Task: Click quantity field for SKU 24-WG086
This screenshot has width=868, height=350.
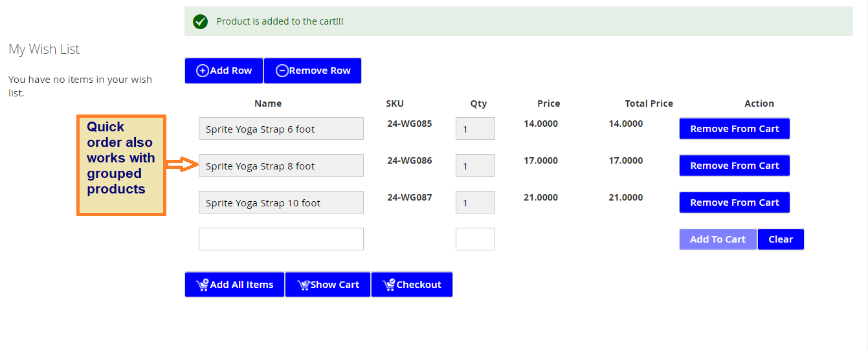Action: pyautogui.click(x=475, y=166)
